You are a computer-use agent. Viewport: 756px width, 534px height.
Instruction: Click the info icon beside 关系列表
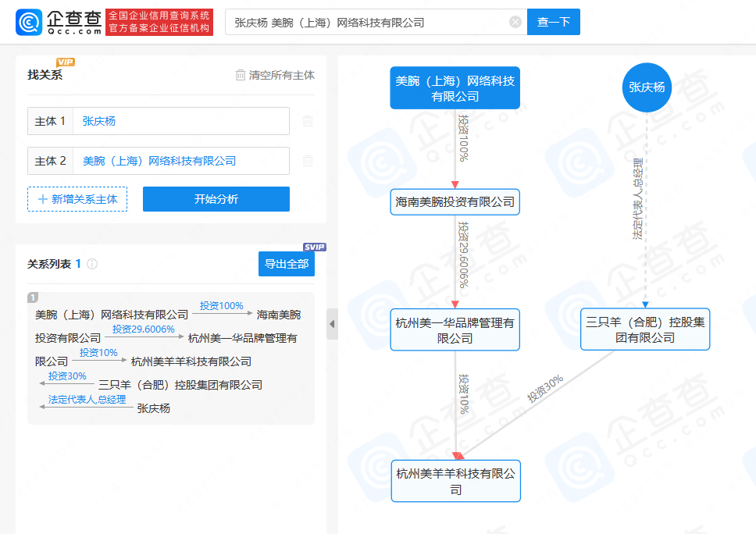[92, 264]
